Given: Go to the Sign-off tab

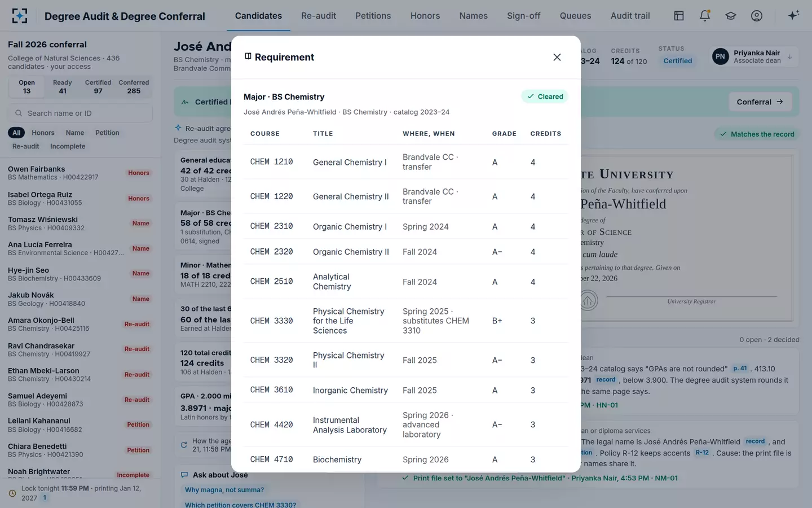Looking at the screenshot, I should (524, 16).
